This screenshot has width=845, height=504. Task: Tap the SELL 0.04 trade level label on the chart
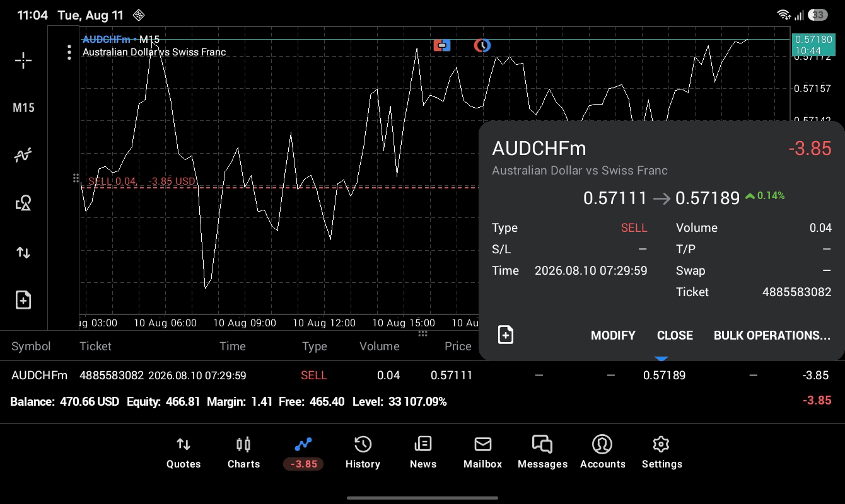tap(142, 181)
